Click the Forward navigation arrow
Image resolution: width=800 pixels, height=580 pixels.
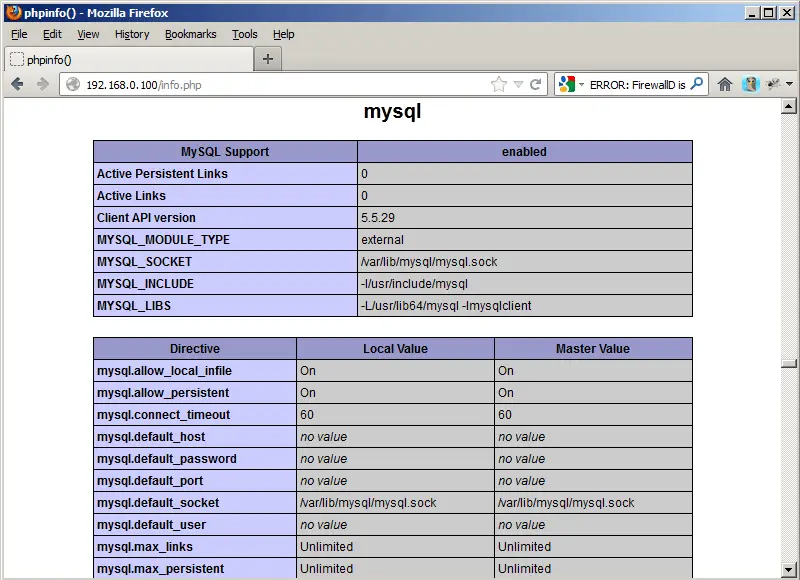tap(42, 85)
